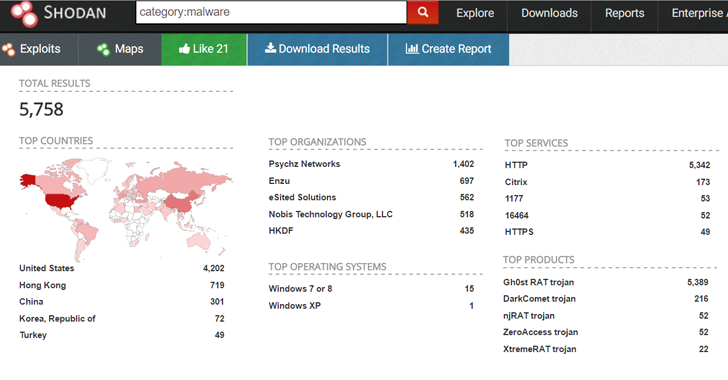Click the green Maps icon

[x=103, y=49]
